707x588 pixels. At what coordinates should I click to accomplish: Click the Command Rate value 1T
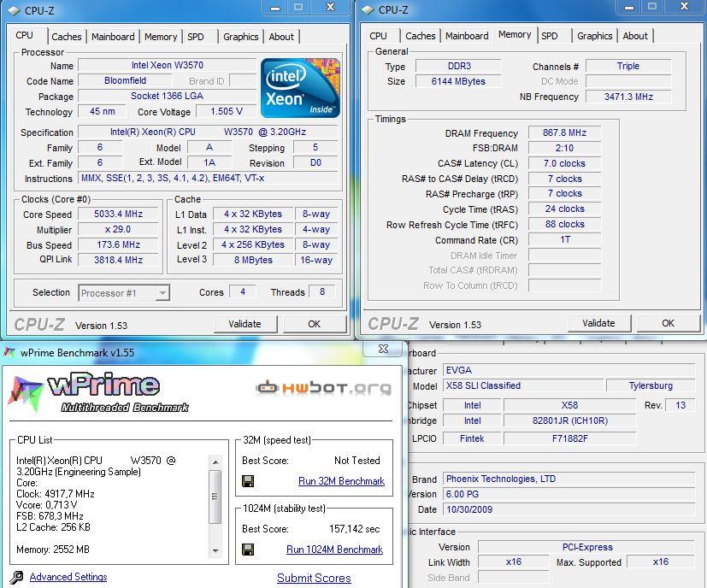click(564, 240)
